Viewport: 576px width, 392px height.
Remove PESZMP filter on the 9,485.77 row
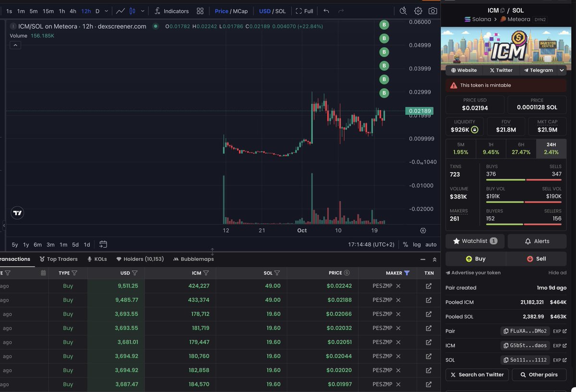398,300
